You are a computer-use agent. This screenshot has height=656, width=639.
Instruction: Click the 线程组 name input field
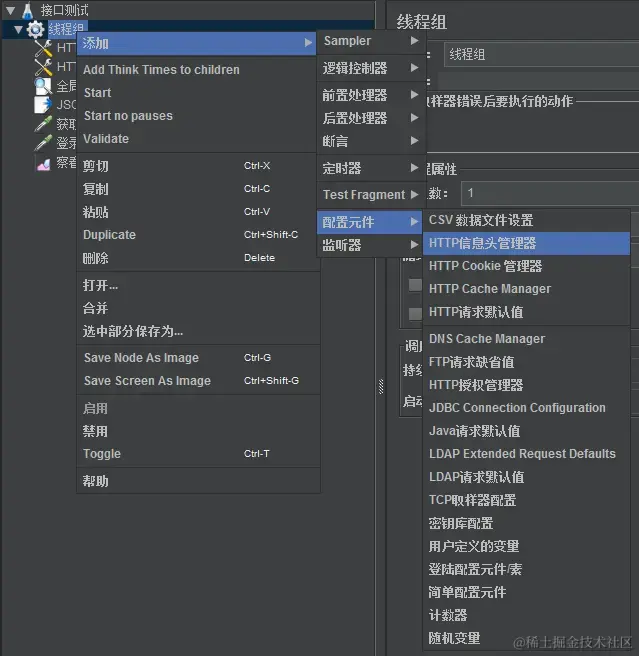point(541,54)
